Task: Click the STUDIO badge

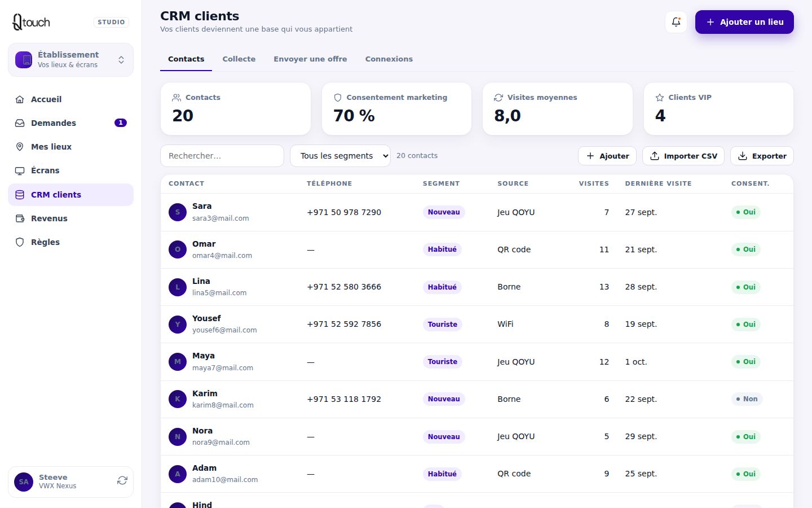Action: pos(111,22)
